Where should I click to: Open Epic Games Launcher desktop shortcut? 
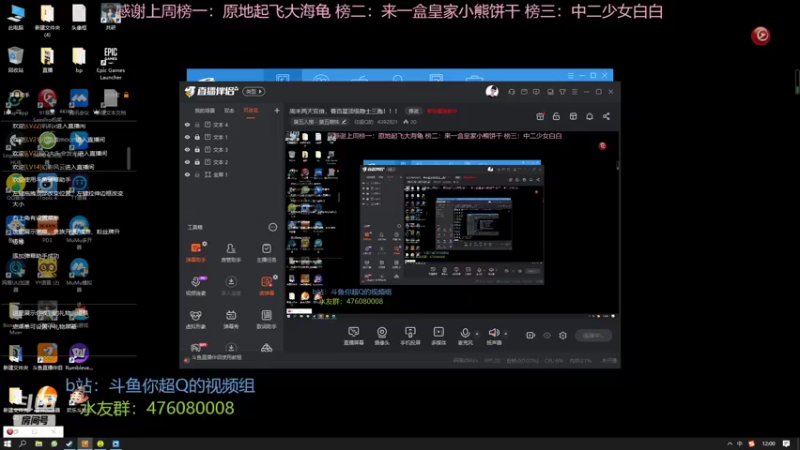click(x=111, y=63)
